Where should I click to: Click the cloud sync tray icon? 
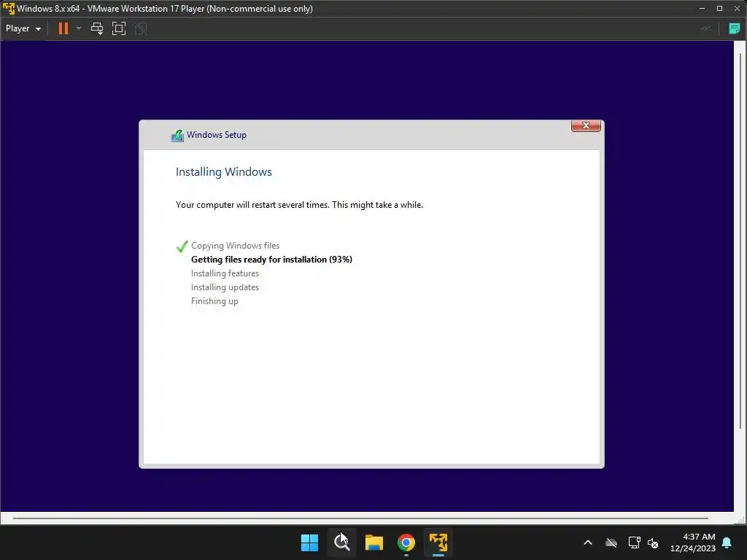click(x=611, y=542)
